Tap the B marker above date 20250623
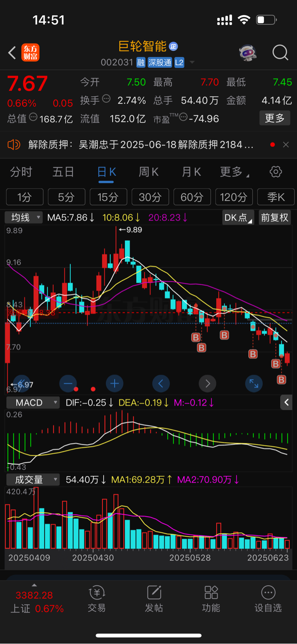 [282, 380]
